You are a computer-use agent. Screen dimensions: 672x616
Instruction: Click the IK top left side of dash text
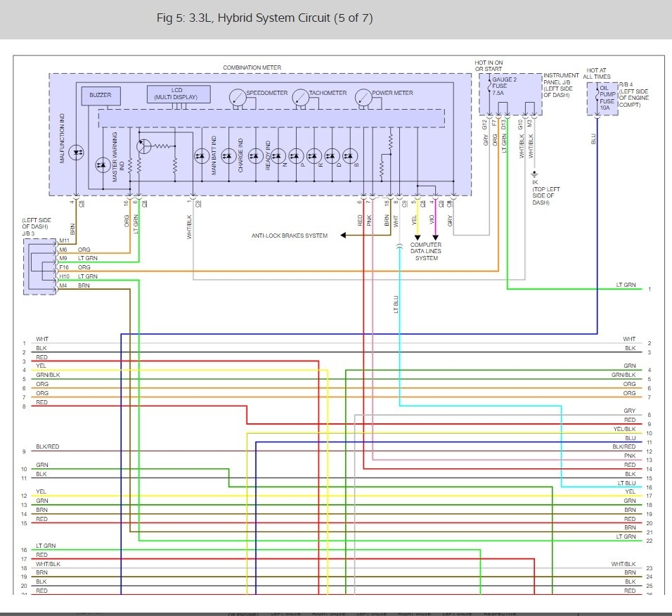pyautogui.click(x=546, y=193)
